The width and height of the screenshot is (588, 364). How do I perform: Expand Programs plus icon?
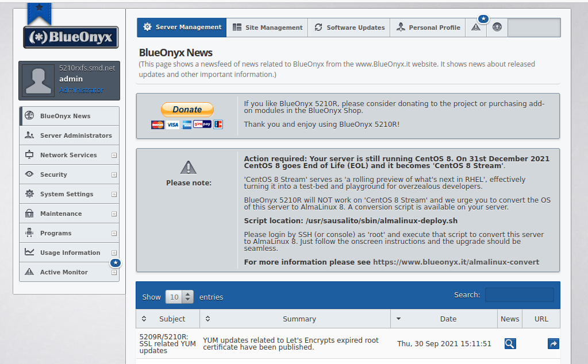(114, 233)
